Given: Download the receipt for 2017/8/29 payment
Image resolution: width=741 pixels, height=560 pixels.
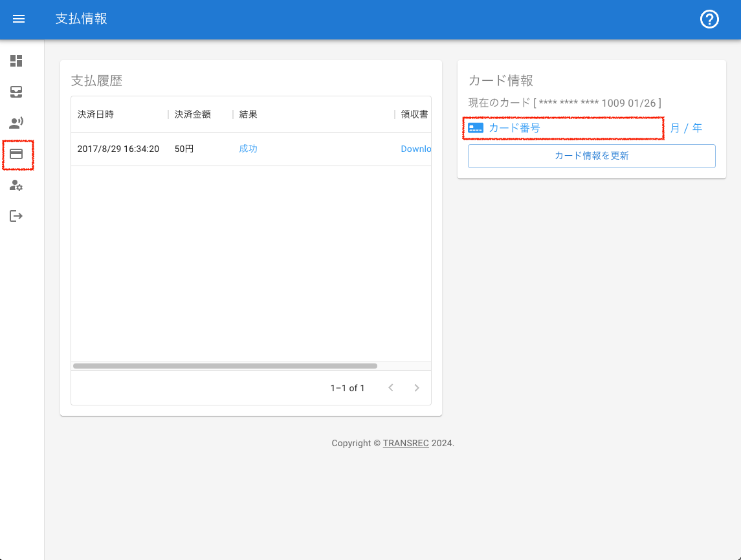Looking at the screenshot, I should [x=416, y=149].
